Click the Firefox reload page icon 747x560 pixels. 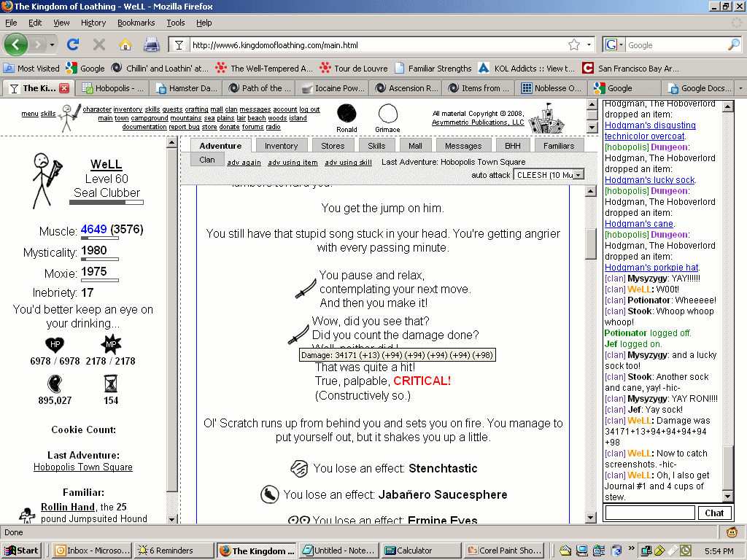pos(73,44)
